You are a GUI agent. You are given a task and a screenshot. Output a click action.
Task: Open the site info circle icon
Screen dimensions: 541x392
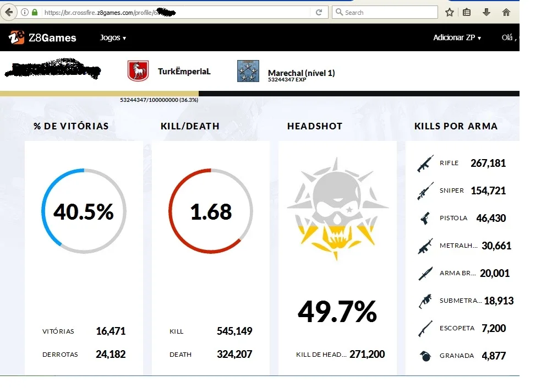coord(25,13)
